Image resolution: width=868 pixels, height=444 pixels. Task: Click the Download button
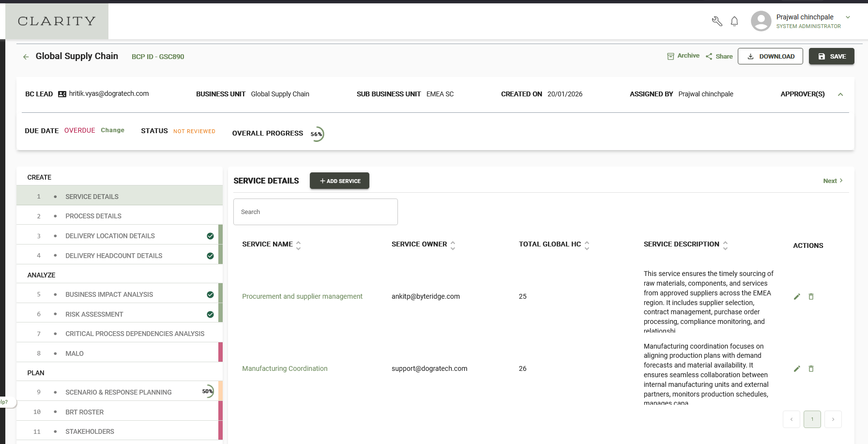770,56
